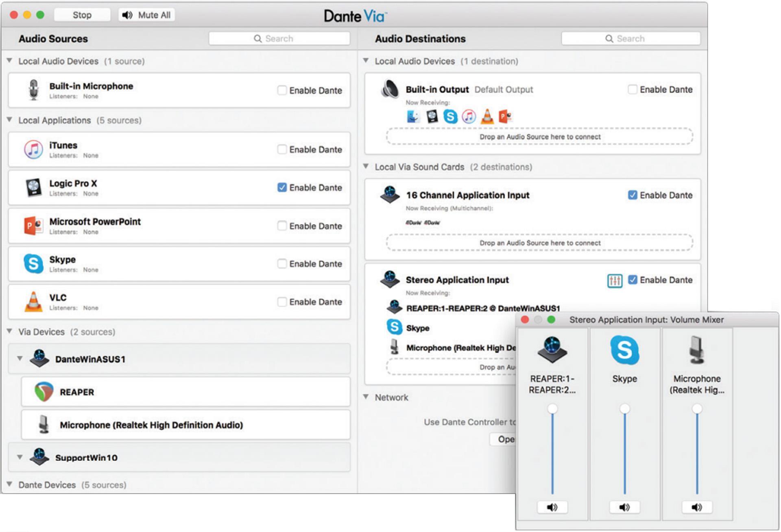Click the iTunes source icon
The image size is (781, 532).
tap(33, 150)
